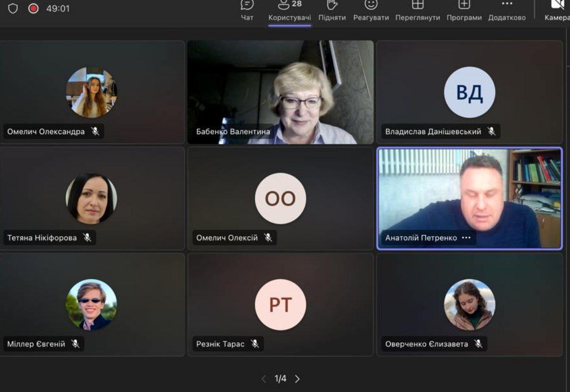Screen dimensions: 570x392
Task: Open Анатолій Петренко's more options dots
Action: tap(466, 238)
